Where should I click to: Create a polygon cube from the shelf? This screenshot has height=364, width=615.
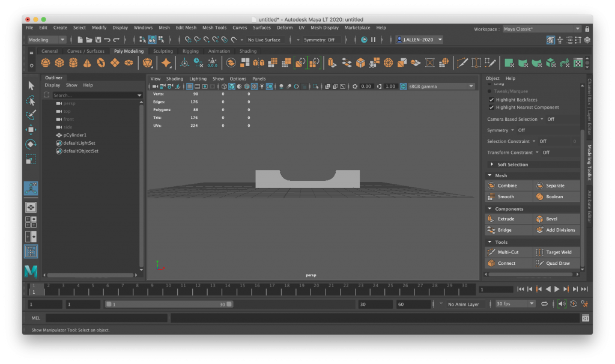click(x=59, y=63)
